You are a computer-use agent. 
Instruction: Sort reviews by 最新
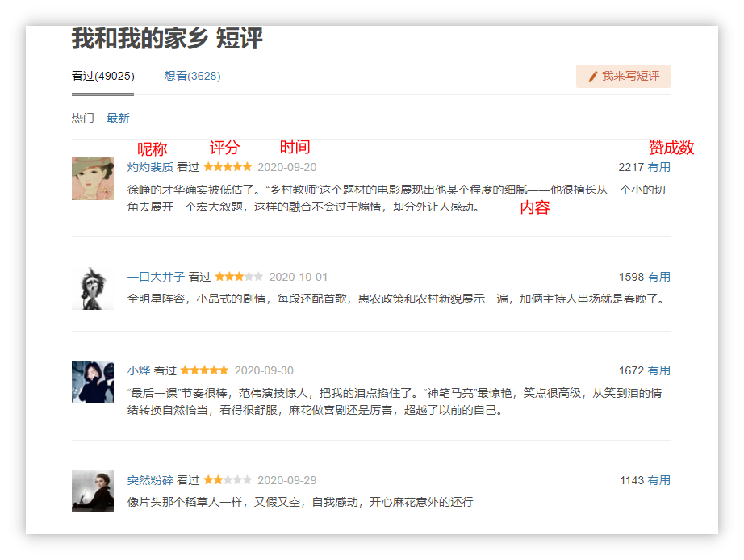(x=118, y=118)
